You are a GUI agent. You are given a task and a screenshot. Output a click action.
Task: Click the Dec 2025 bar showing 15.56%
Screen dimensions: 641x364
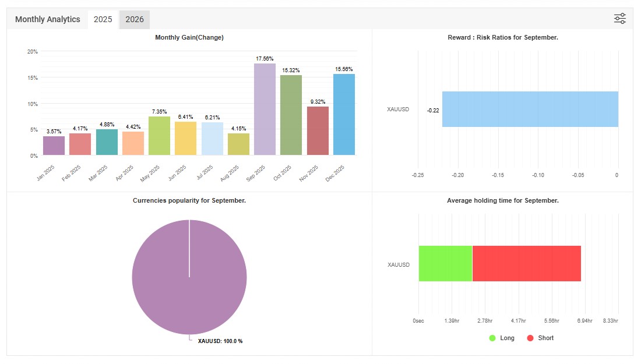pos(346,114)
